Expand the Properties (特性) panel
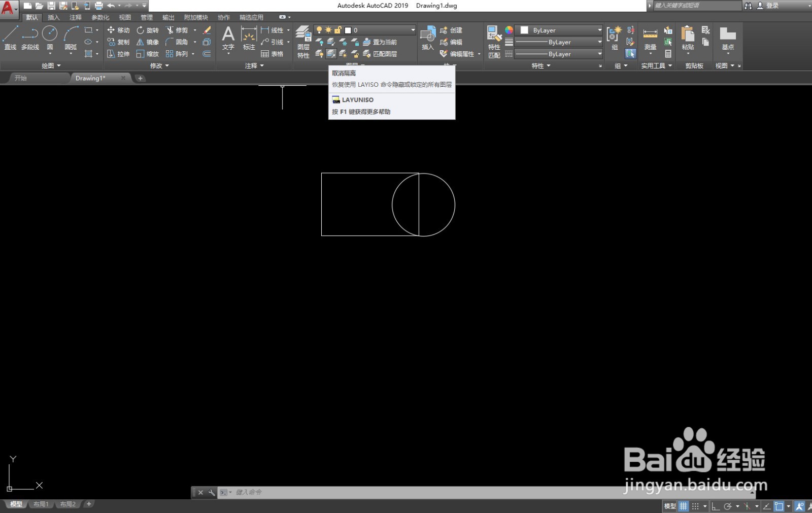The height and width of the screenshot is (513, 812). tap(541, 66)
